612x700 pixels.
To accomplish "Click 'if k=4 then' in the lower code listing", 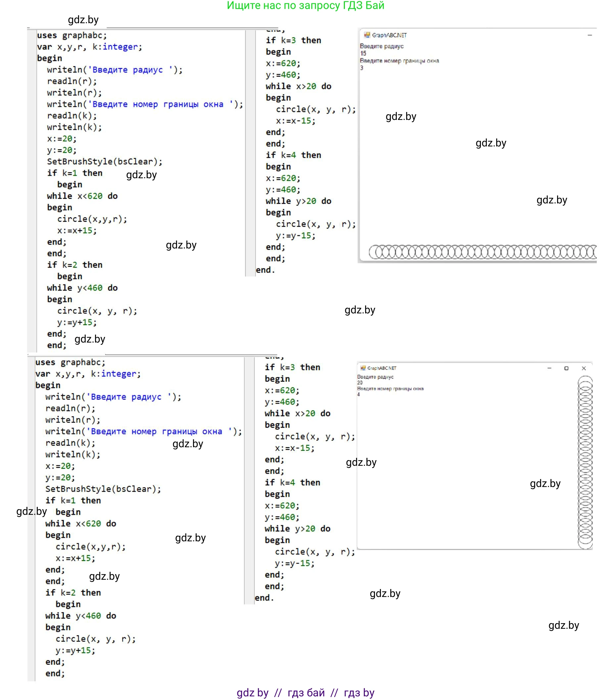I will pyautogui.click(x=292, y=482).
